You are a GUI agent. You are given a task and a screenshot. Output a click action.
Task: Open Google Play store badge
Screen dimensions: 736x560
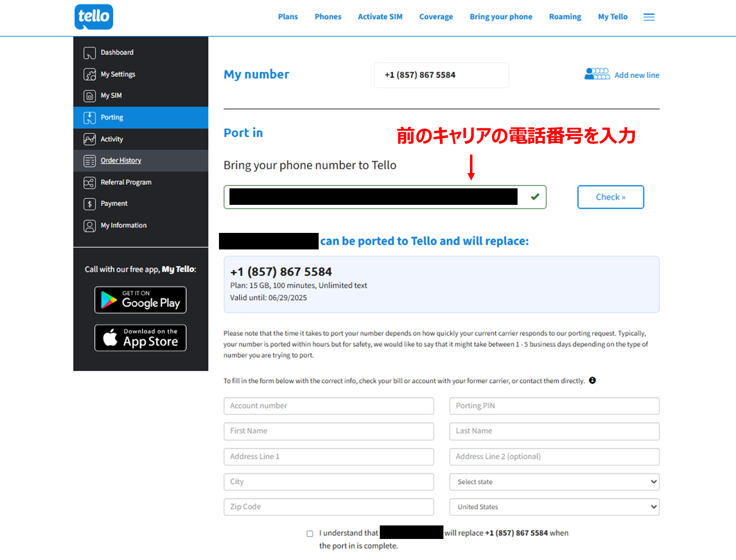coord(140,300)
